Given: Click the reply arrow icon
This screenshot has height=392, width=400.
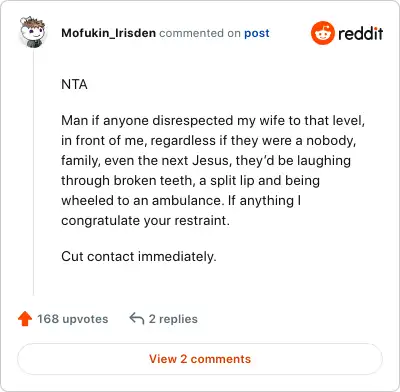Looking at the screenshot, I should [137, 318].
